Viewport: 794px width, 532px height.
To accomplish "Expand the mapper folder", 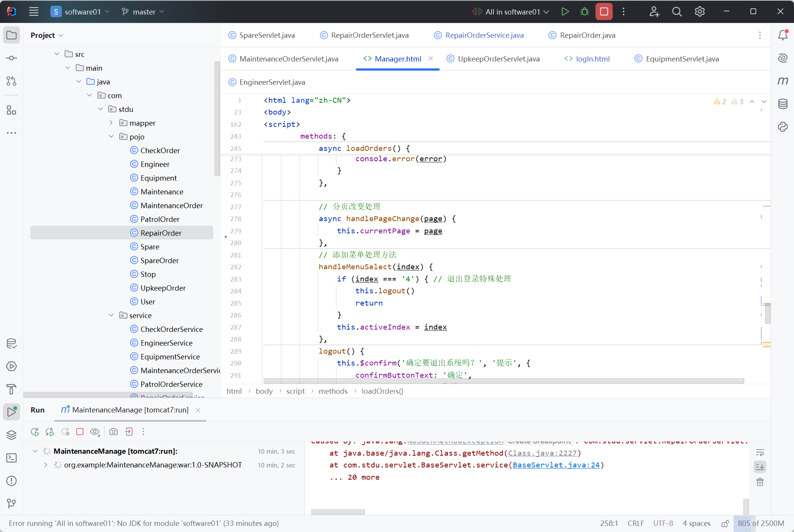I will click(x=111, y=123).
